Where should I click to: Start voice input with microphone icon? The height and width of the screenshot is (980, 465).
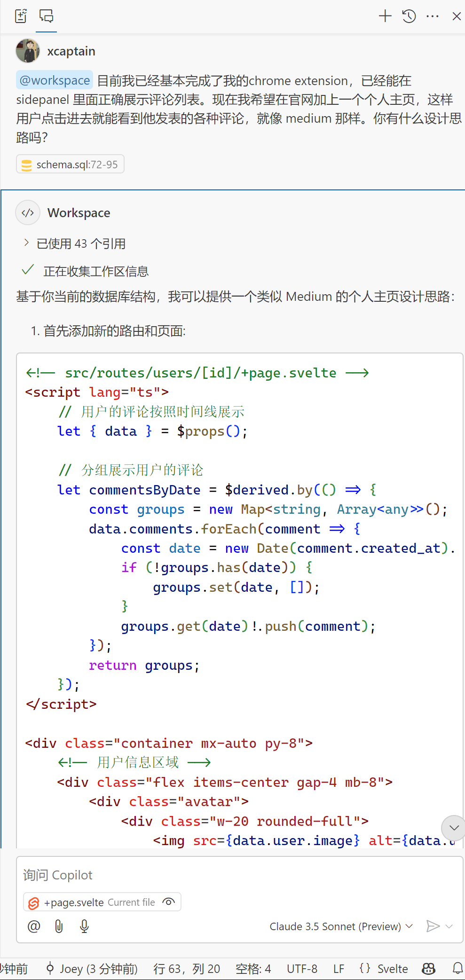(84, 926)
